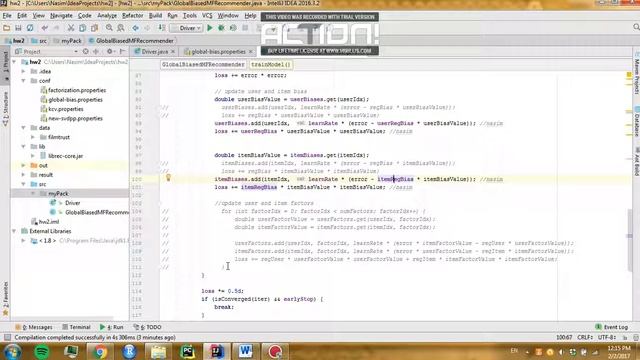This screenshot has height=360, width=640.
Task: Click the UTF-8 encoding indicator
Action: point(607,338)
